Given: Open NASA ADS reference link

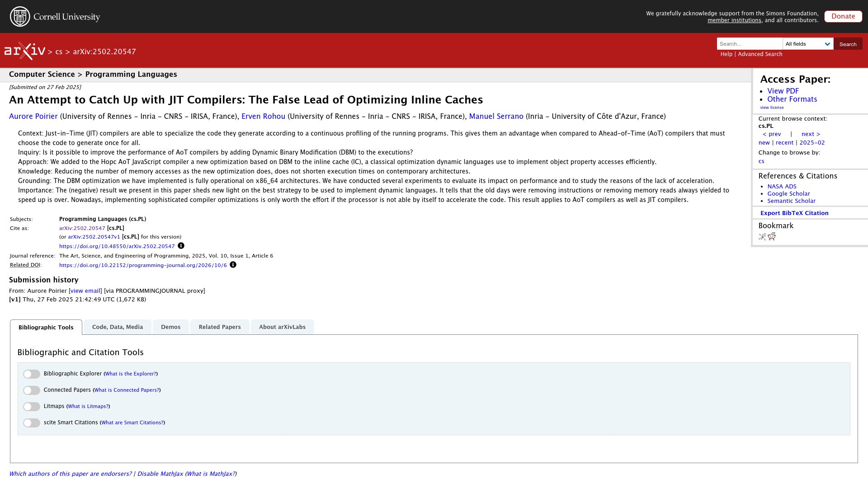Looking at the screenshot, I should click(x=782, y=187).
